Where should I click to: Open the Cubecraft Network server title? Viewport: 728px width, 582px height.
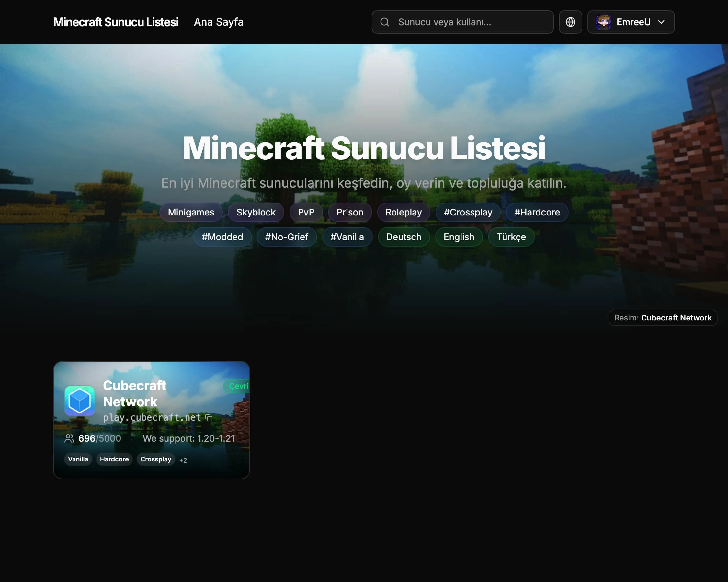[134, 393]
